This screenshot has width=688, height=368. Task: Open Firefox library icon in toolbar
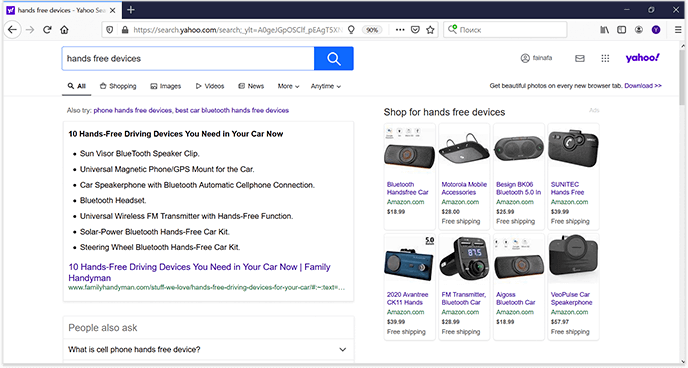[605, 30]
